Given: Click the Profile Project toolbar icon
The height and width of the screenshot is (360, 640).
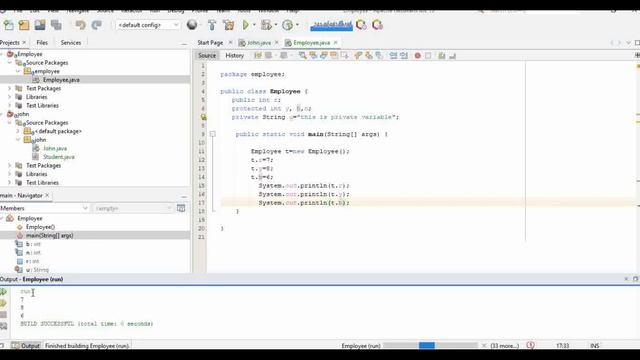Looking at the screenshot, I should pyautogui.click(x=288, y=25).
